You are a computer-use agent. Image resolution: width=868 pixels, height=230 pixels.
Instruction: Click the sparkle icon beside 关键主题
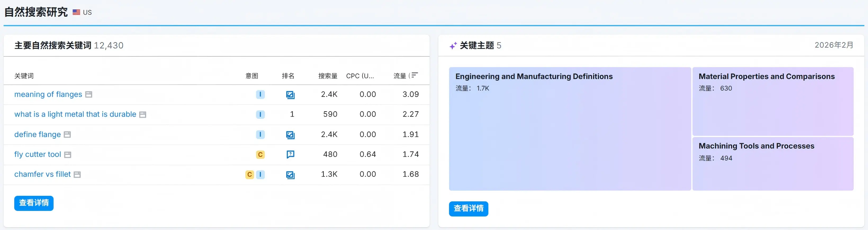[453, 46]
